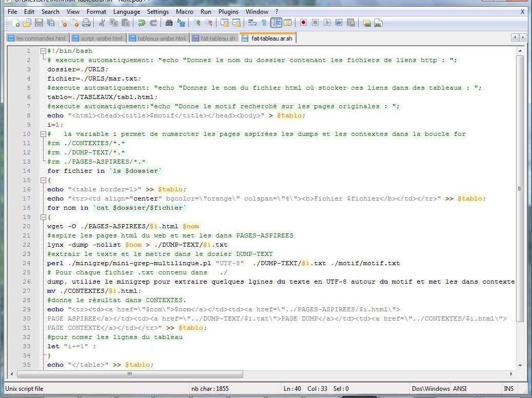Viewport: 532px width, 398px height.
Task: Open the Plugins menu
Action: pyautogui.click(x=228, y=11)
